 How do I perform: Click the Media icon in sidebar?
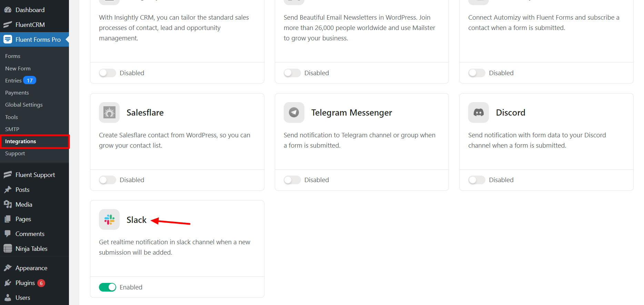[x=8, y=204]
